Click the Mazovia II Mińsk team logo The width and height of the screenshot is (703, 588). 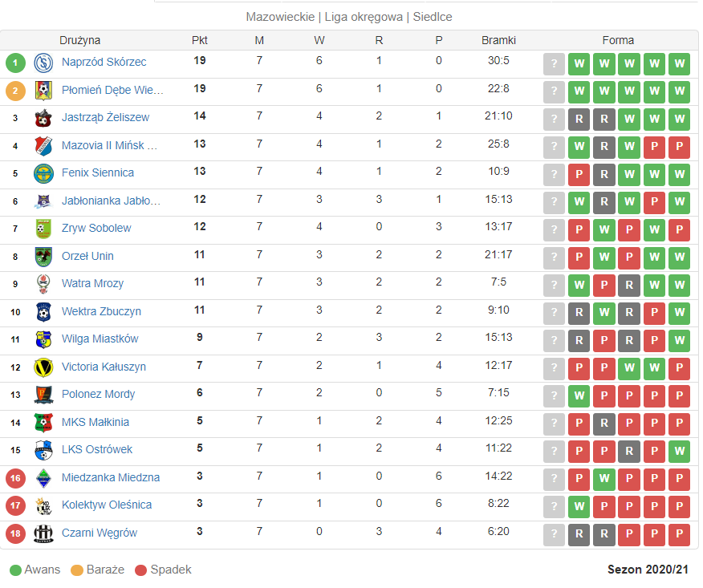coord(43,146)
